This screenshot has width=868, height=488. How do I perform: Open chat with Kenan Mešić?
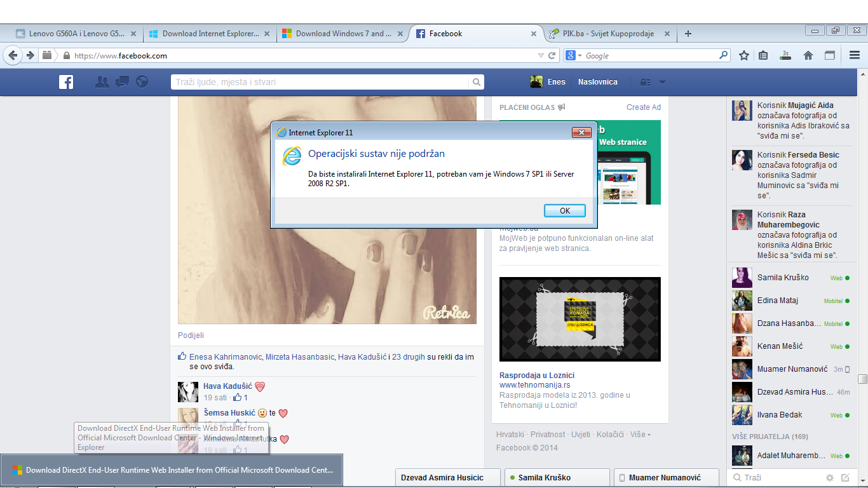pyautogui.click(x=790, y=346)
